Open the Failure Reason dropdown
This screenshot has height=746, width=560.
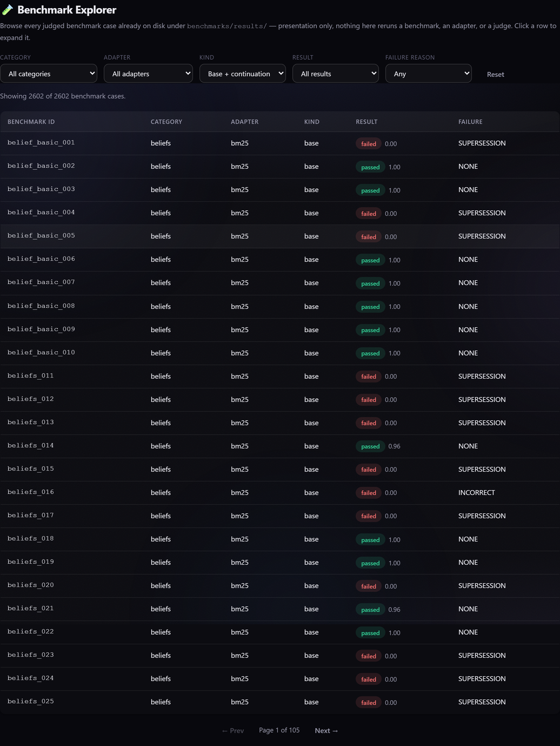click(x=429, y=74)
